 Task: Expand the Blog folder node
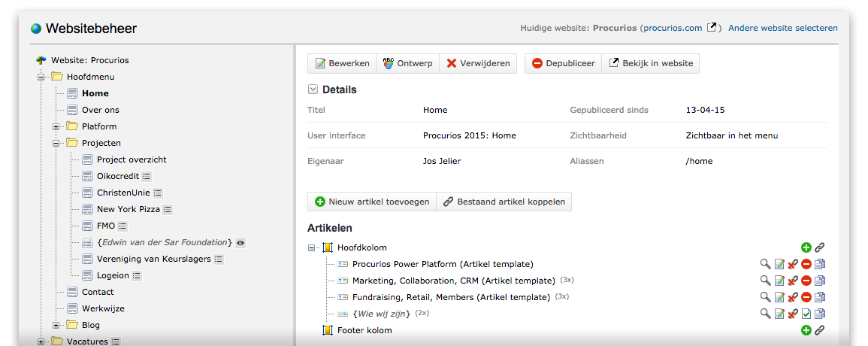click(56, 325)
